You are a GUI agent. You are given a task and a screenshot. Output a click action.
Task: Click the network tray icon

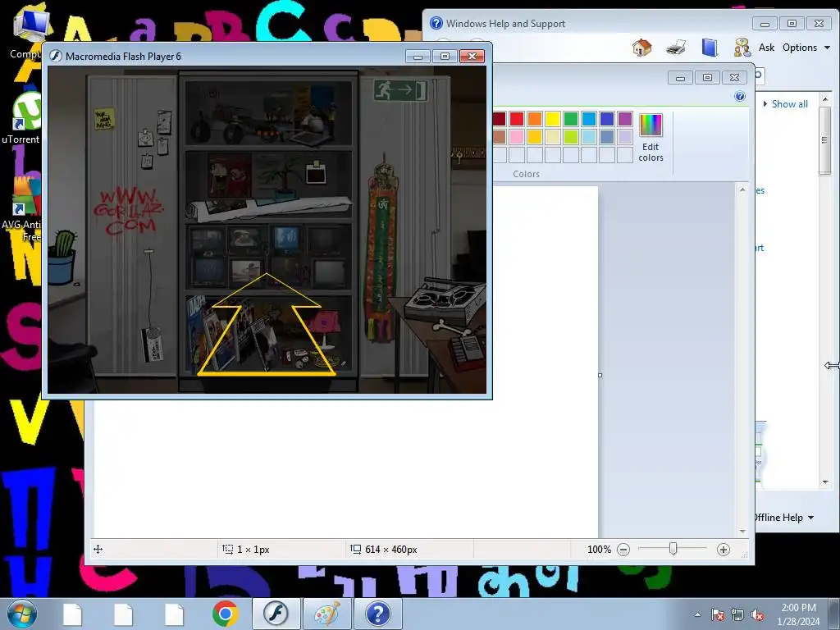tap(737, 614)
